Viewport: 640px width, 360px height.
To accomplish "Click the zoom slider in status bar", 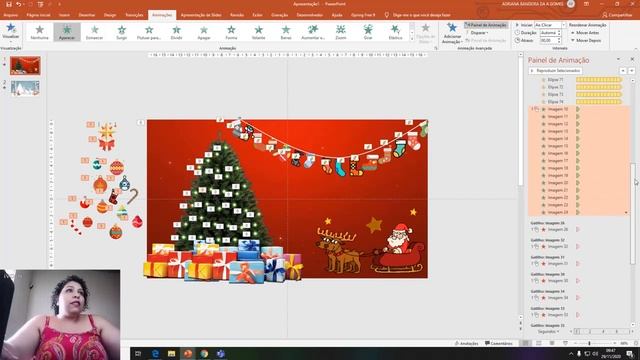I will tap(595, 343).
